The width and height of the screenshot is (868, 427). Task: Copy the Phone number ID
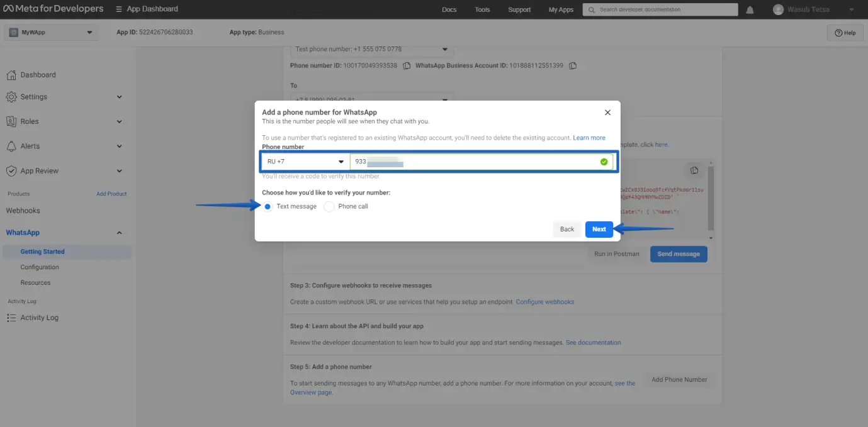tap(407, 65)
